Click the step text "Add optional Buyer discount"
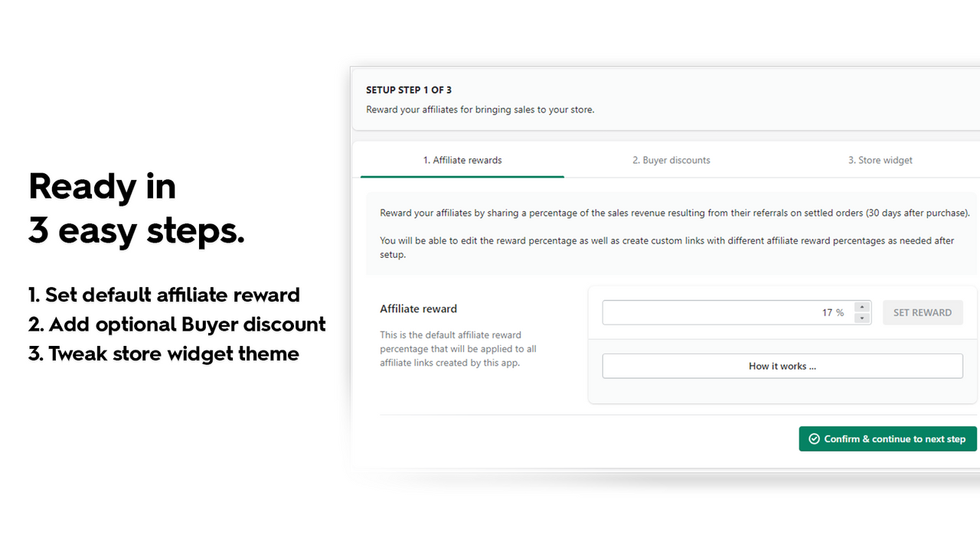Screen dimensions: 980x551 (177, 324)
